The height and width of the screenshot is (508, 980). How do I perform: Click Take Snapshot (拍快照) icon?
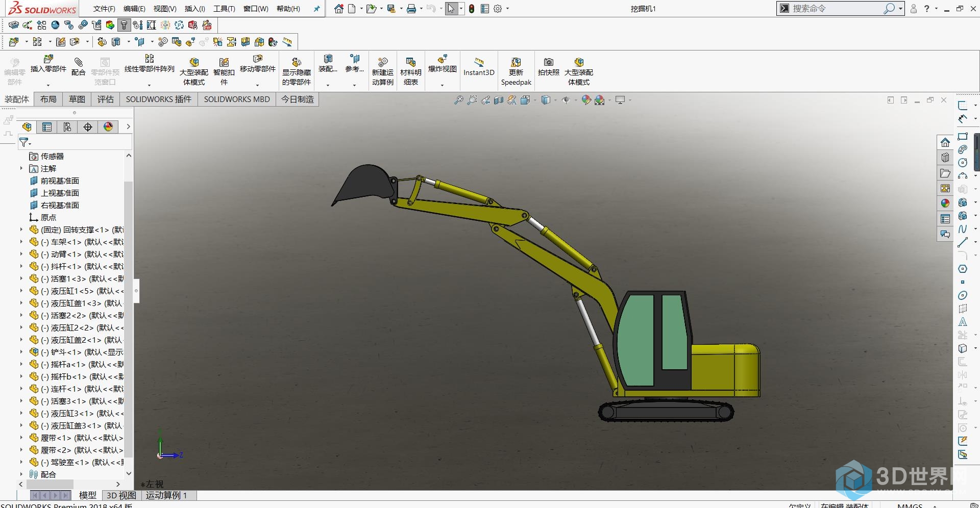548,62
